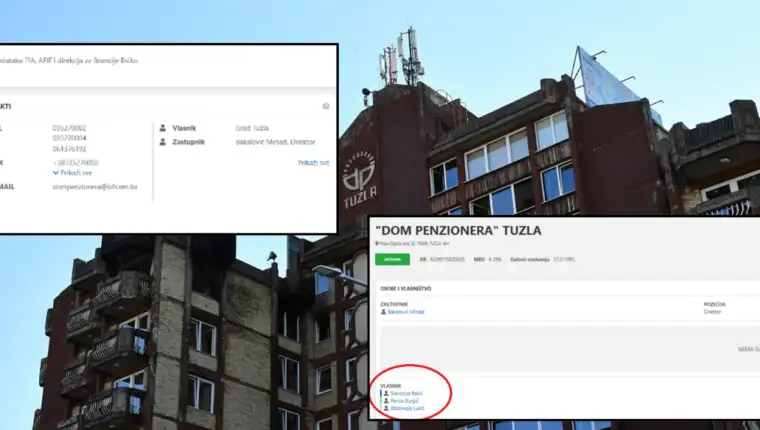Click the data source line mentioning FIA

pos(69,61)
